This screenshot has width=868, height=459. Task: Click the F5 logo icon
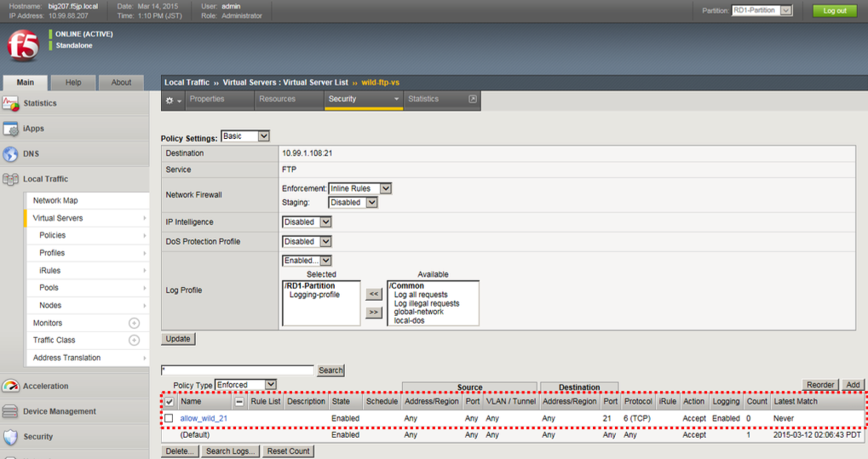click(23, 45)
